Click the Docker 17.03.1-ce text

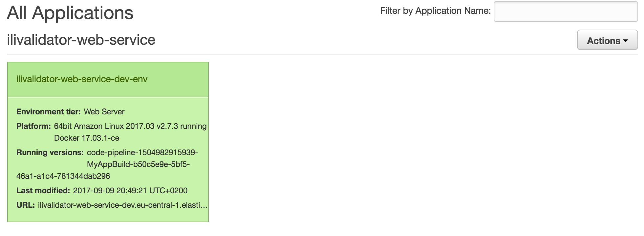point(87,138)
